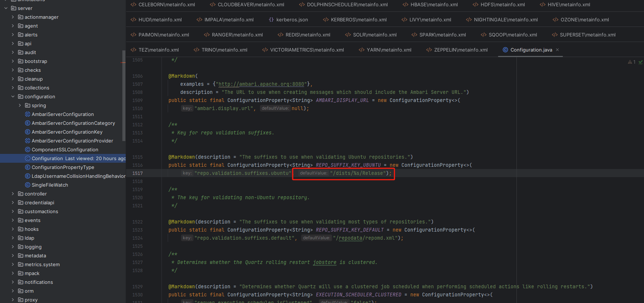Select the hooks package row
Image resolution: width=644 pixels, height=303 pixels.
click(63, 229)
